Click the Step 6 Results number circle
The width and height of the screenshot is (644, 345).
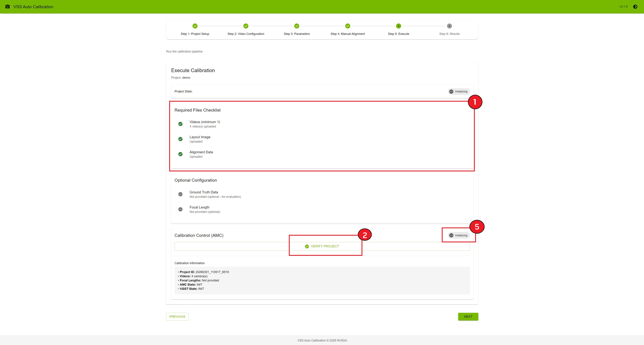pyautogui.click(x=449, y=26)
